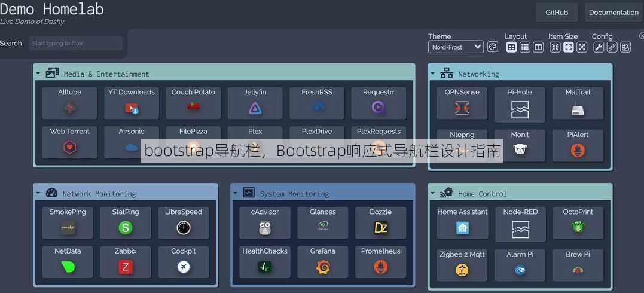644x293 pixels.
Task: Open the Monit bulldog tile
Action: (x=520, y=145)
